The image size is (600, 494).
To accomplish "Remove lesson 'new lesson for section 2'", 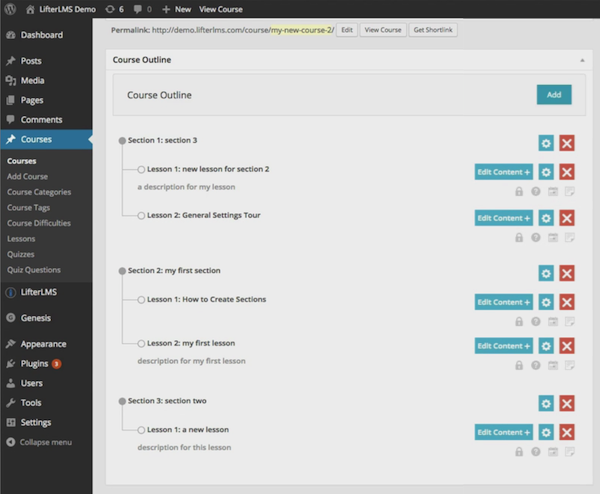I will click(567, 172).
